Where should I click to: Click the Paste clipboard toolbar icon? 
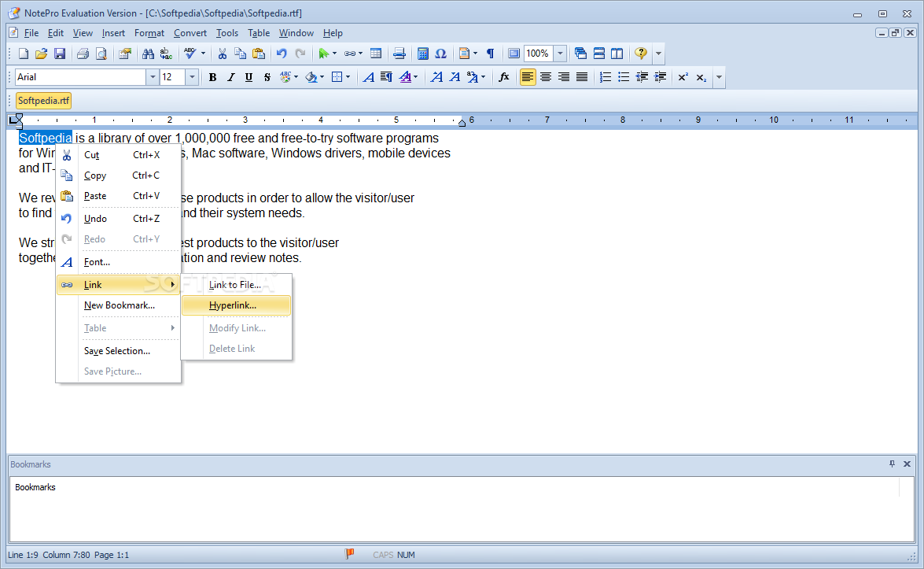tap(259, 54)
